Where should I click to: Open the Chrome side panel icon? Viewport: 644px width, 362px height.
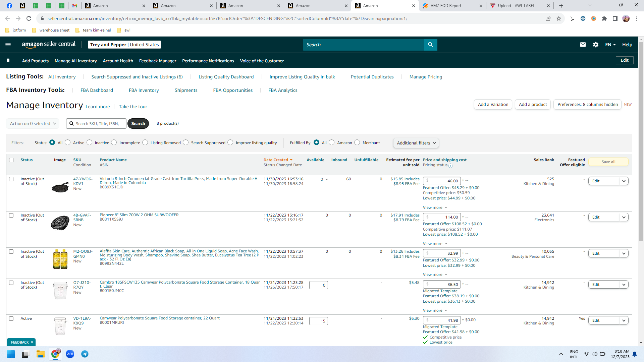click(615, 18)
